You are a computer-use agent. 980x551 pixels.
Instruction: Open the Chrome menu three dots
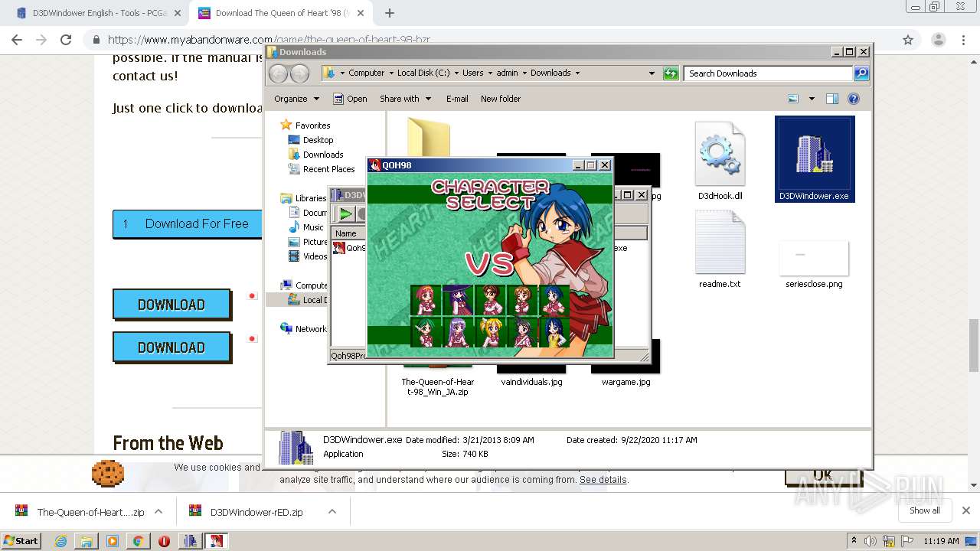(963, 40)
